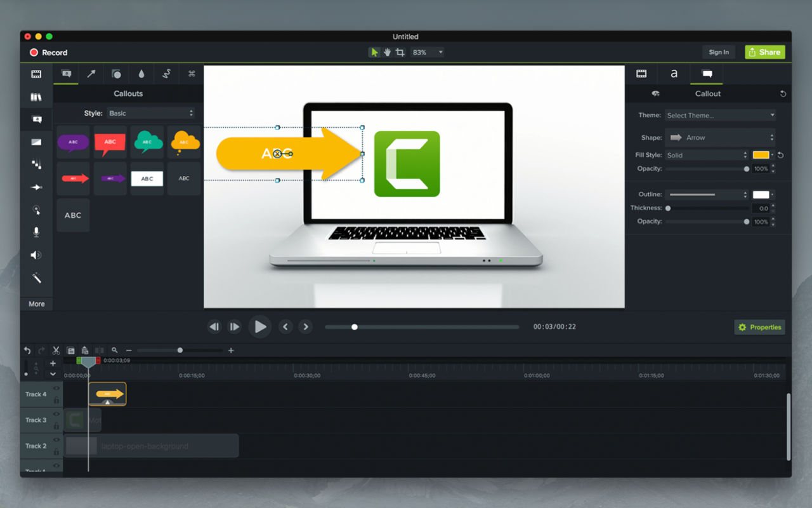This screenshot has height=508, width=812.
Task: Open the visual properties filmstrip tab
Action: (641, 74)
